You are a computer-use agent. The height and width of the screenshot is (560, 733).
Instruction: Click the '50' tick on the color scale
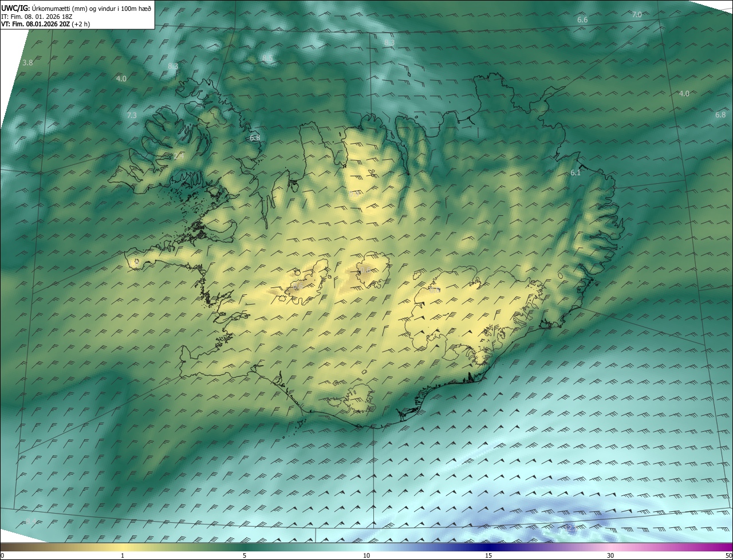click(x=728, y=555)
